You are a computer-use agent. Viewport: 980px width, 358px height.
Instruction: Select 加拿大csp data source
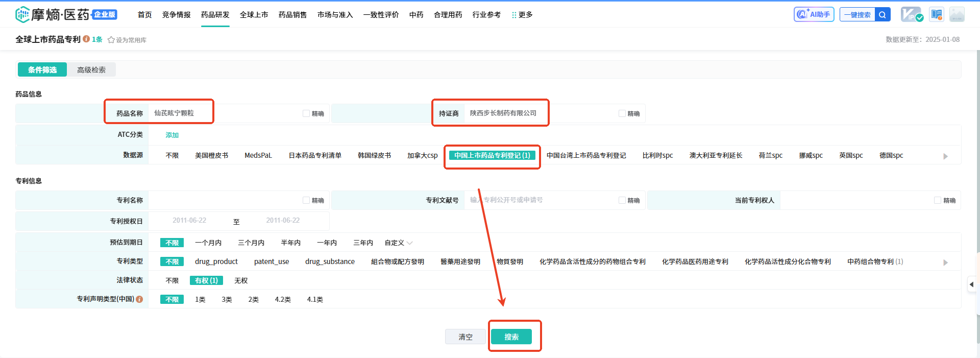pos(423,155)
